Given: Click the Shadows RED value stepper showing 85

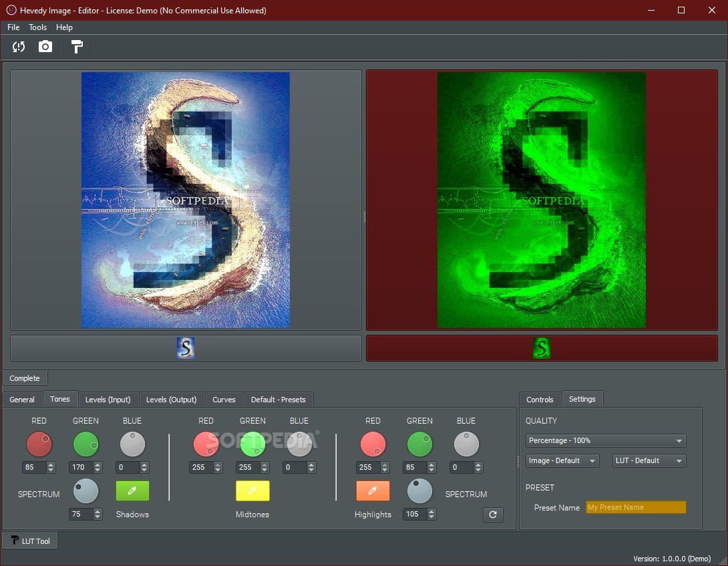Looking at the screenshot, I should (x=39, y=468).
